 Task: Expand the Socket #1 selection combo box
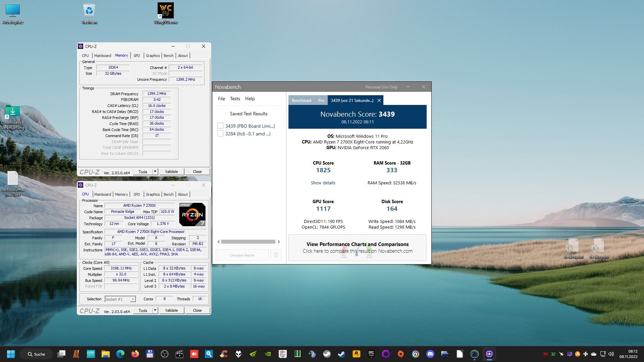(x=120, y=299)
